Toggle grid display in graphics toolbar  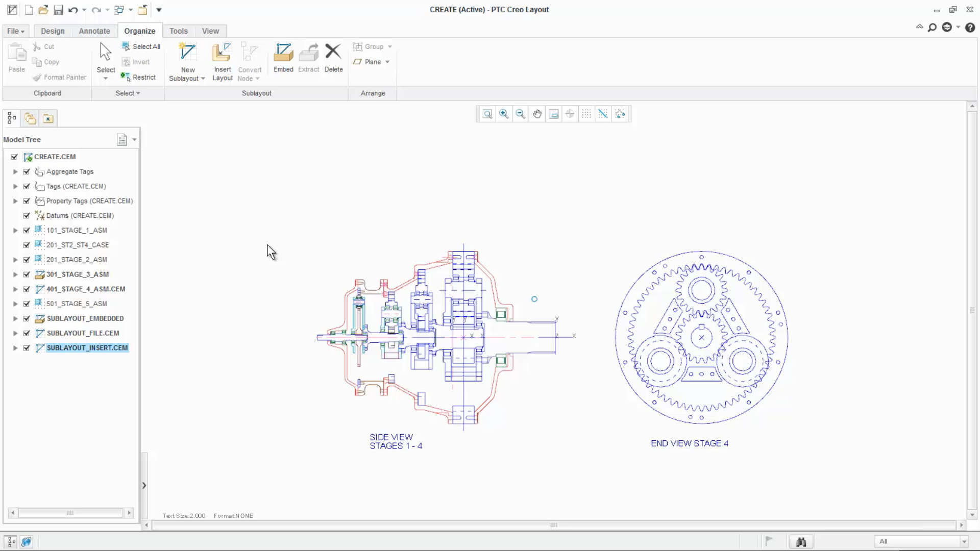click(x=586, y=114)
